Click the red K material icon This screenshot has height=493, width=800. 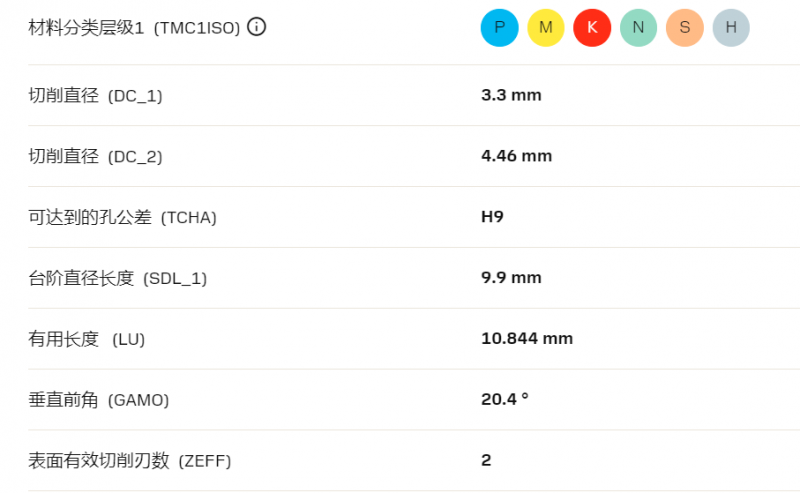tap(592, 28)
